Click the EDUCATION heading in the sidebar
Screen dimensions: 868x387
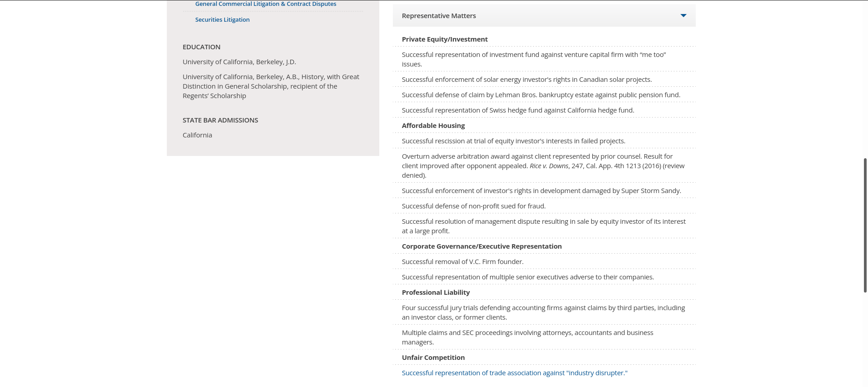(x=201, y=47)
